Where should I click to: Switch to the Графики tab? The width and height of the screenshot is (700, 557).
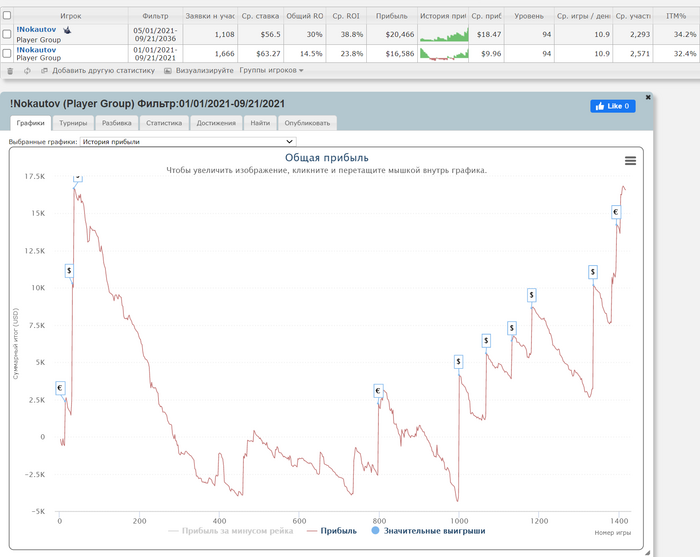(x=30, y=123)
